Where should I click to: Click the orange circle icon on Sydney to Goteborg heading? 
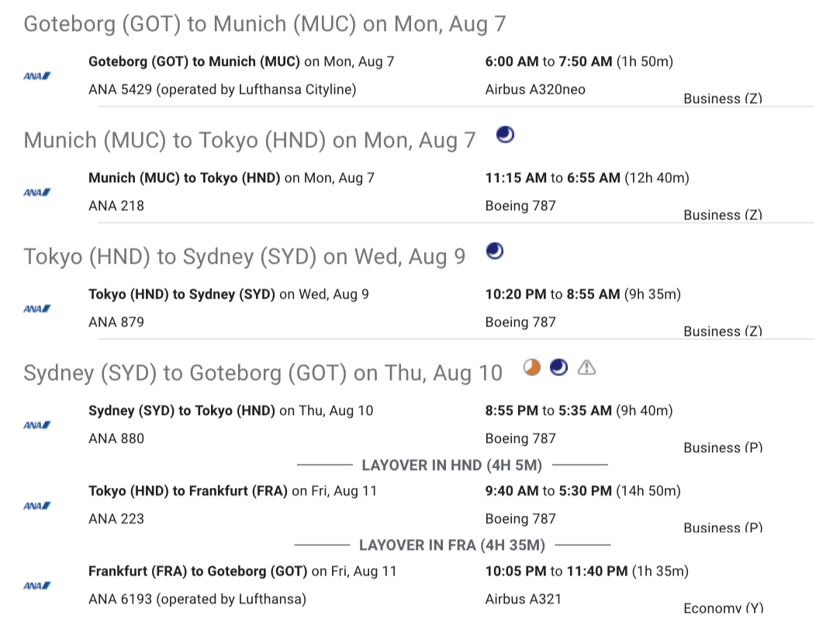[532, 368]
